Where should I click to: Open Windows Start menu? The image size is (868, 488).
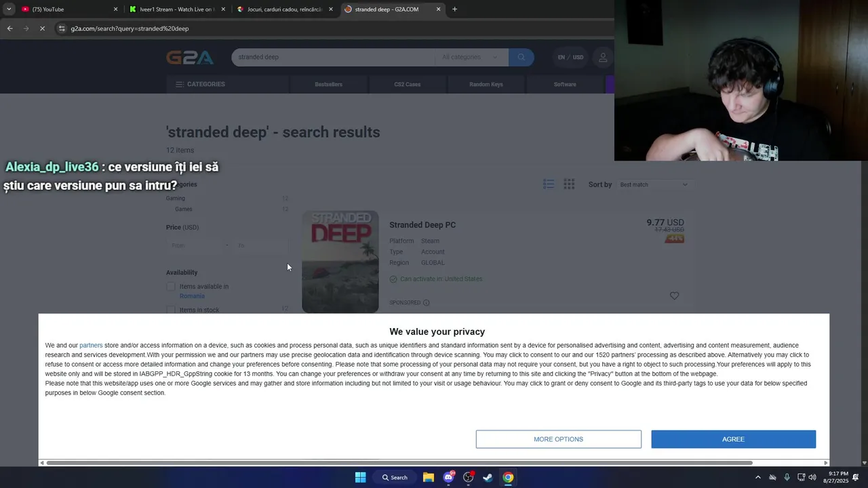[x=360, y=477]
